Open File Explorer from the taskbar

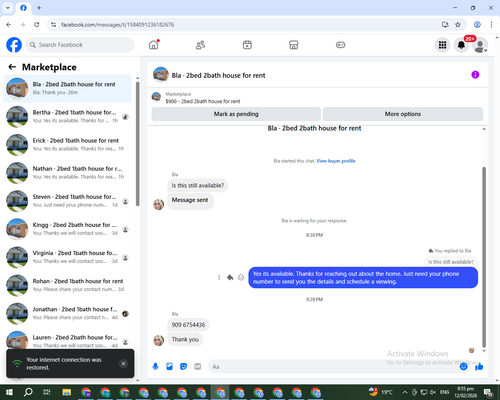point(67,392)
